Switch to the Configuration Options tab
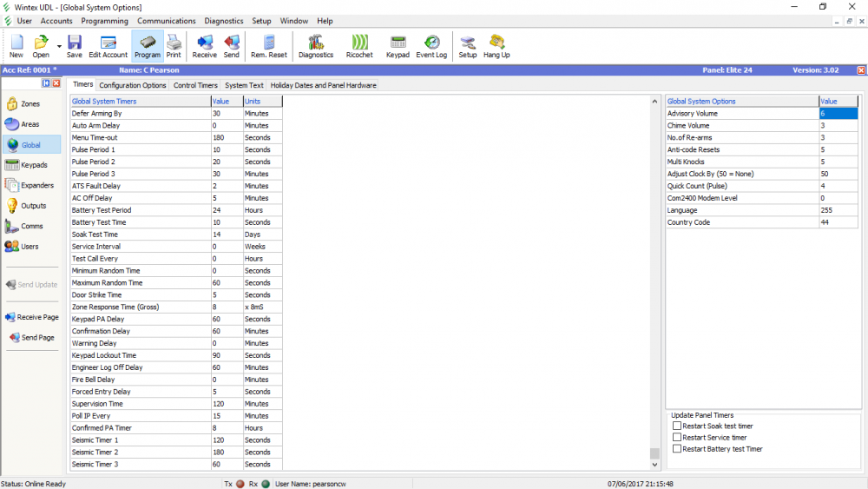 point(132,85)
